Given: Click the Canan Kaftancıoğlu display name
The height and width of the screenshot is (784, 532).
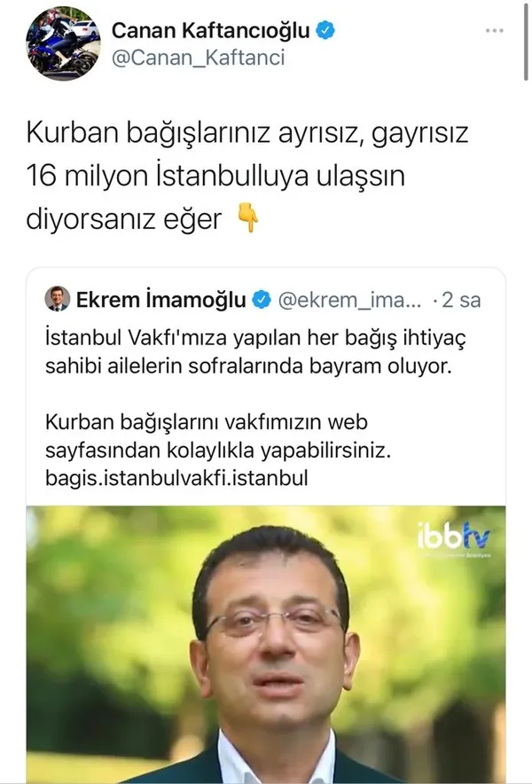Looking at the screenshot, I should (x=211, y=31).
